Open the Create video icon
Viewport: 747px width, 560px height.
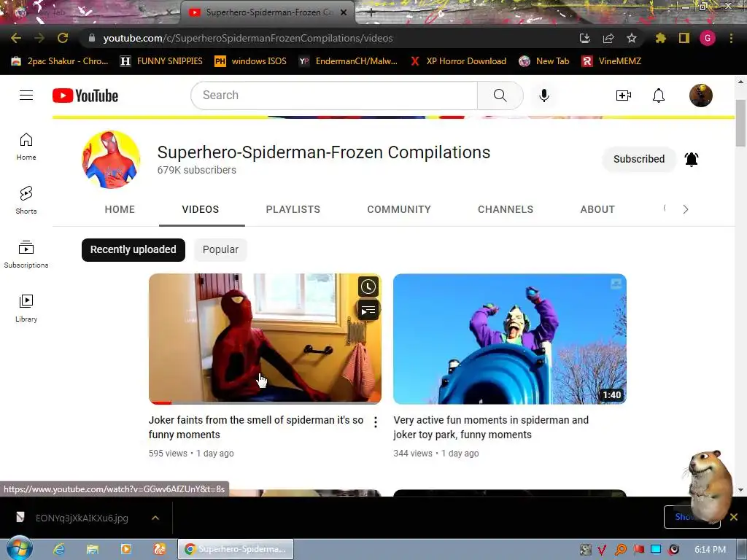[623, 96]
